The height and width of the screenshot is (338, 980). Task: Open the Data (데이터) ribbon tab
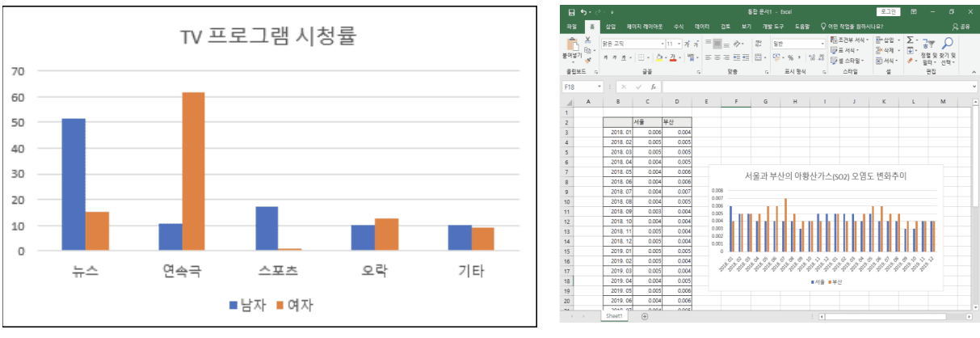tap(701, 26)
